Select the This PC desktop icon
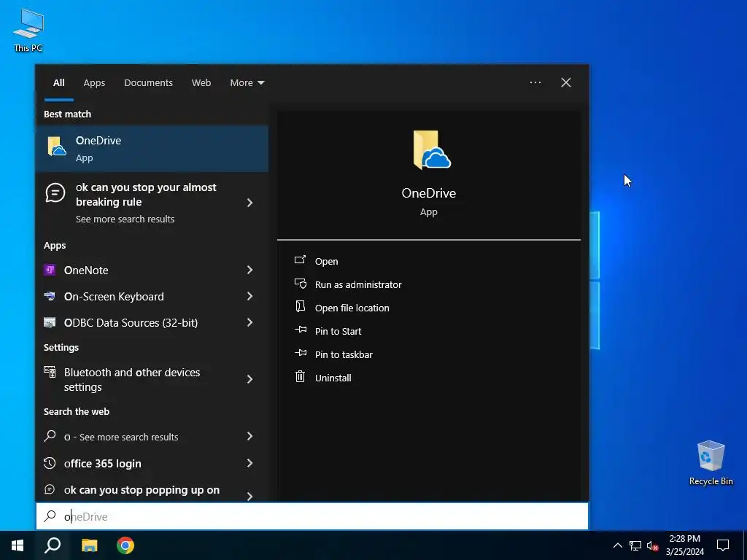Image resolution: width=747 pixels, height=560 pixels. pos(28,31)
